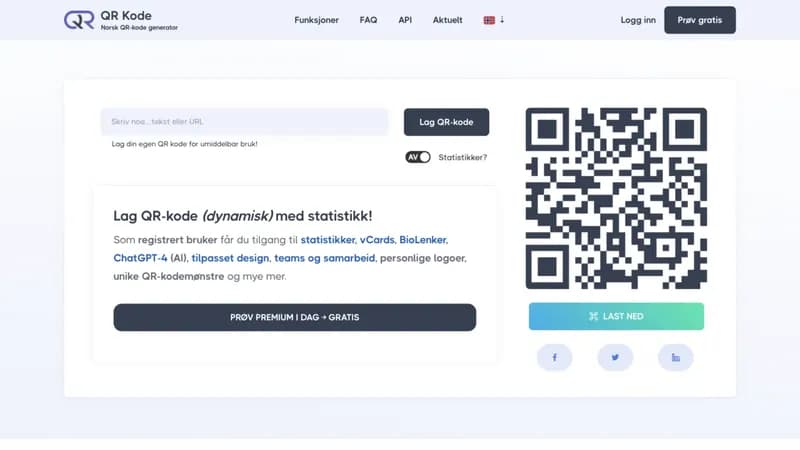Click the 'Lag din egen QR kode' hint text

185,144
